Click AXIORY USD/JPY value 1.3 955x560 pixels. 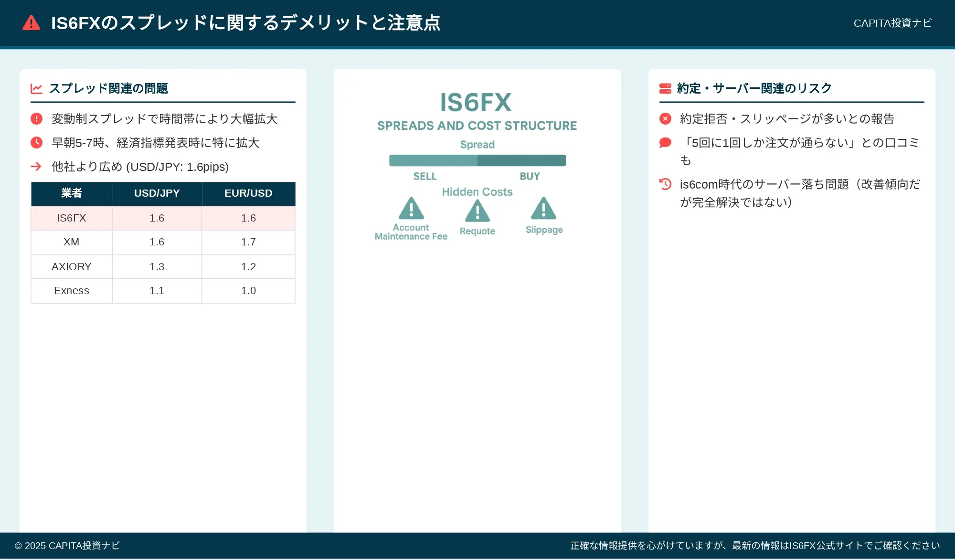pos(157,267)
